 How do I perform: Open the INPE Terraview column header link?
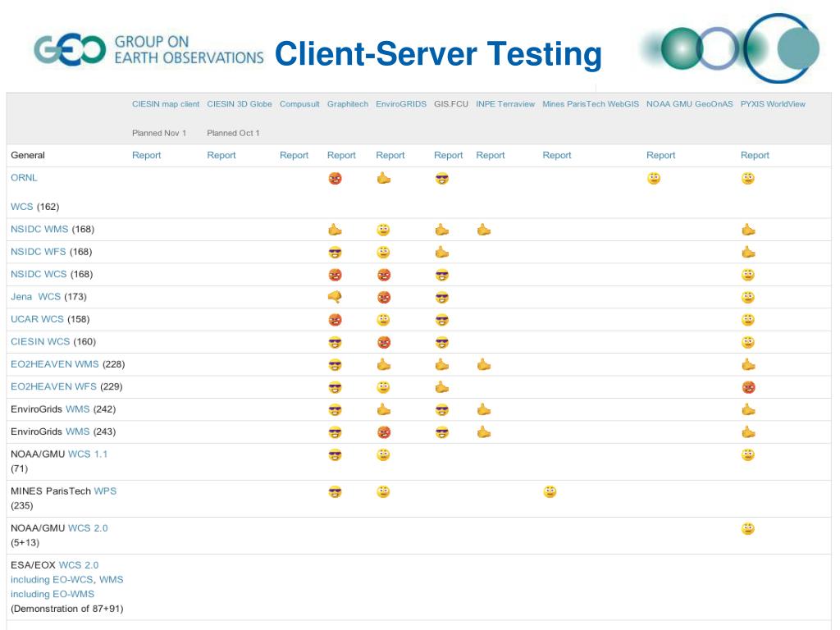tap(505, 104)
